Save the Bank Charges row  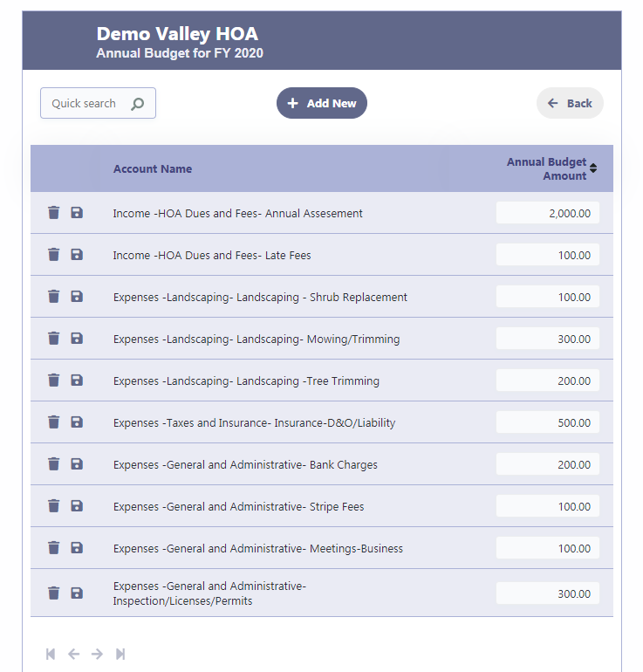77,464
